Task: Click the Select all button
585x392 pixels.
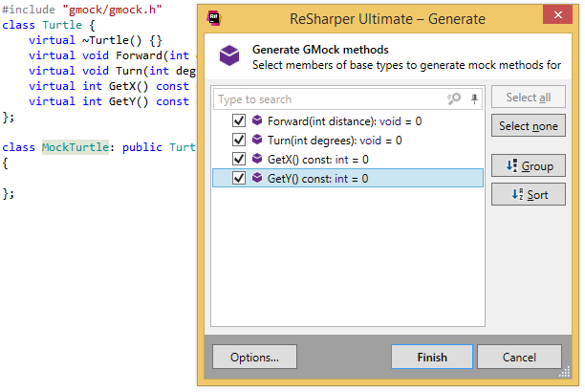Action: tap(529, 98)
